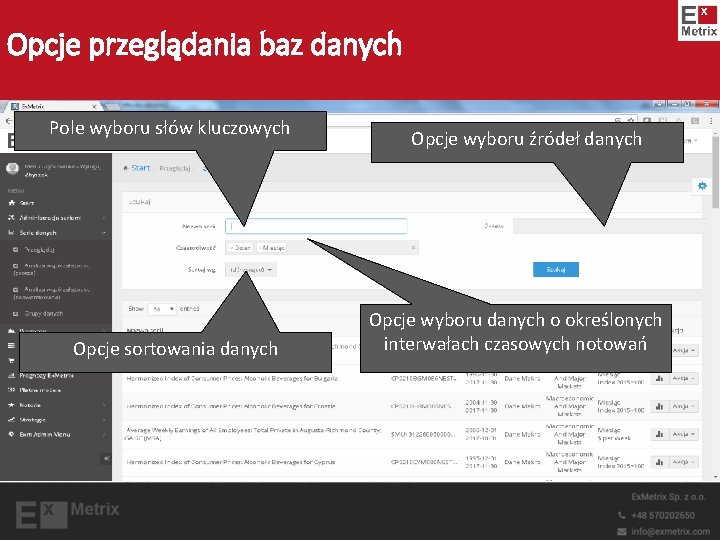Click the chart icon in the Bulgaria row
The width and height of the screenshot is (720, 540).
(659, 378)
